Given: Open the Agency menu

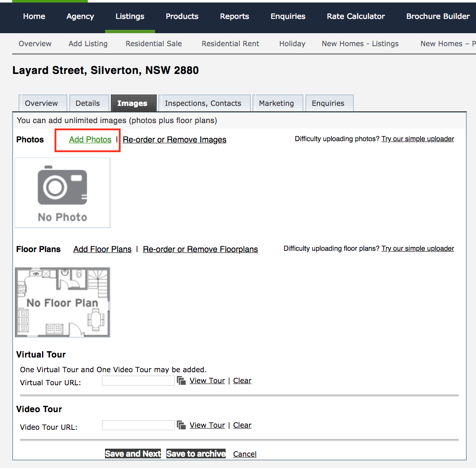Looking at the screenshot, I should tap(80, 16).
